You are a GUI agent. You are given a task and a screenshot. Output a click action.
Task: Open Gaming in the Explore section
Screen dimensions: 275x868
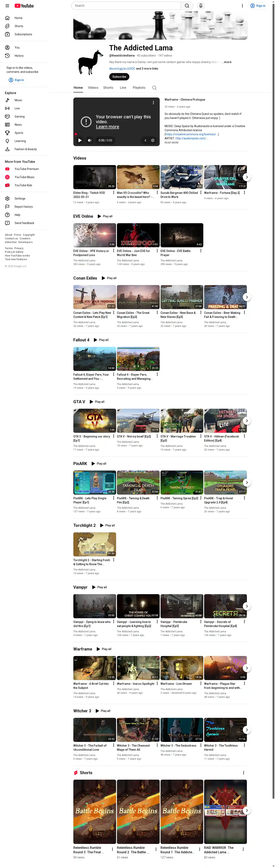[x=20, y=117]
